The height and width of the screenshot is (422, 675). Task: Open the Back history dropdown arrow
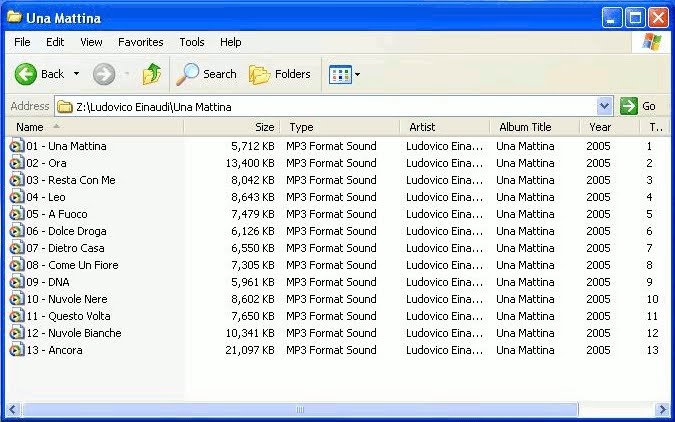[x=76, y=74]
